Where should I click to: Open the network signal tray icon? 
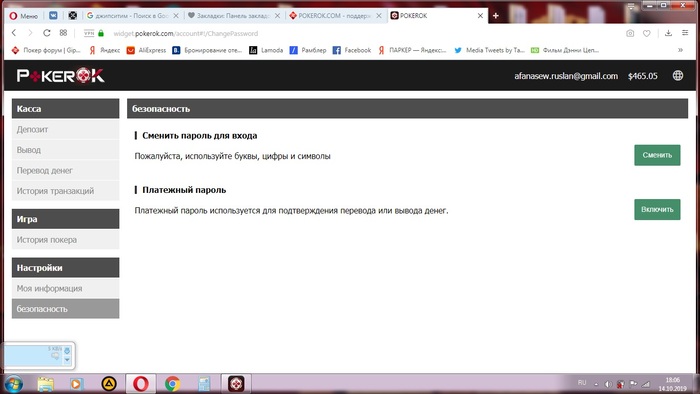pos(646,384)
